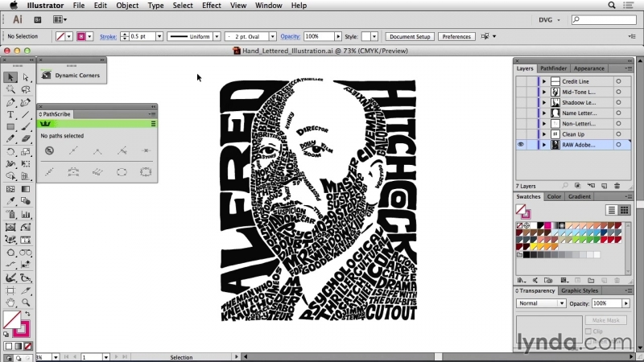Switch to the Graphic Styles tab

tap(580, 290)
